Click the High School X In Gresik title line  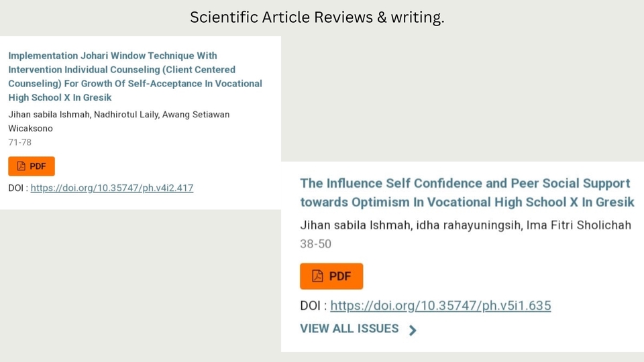[x=60, y=98]
